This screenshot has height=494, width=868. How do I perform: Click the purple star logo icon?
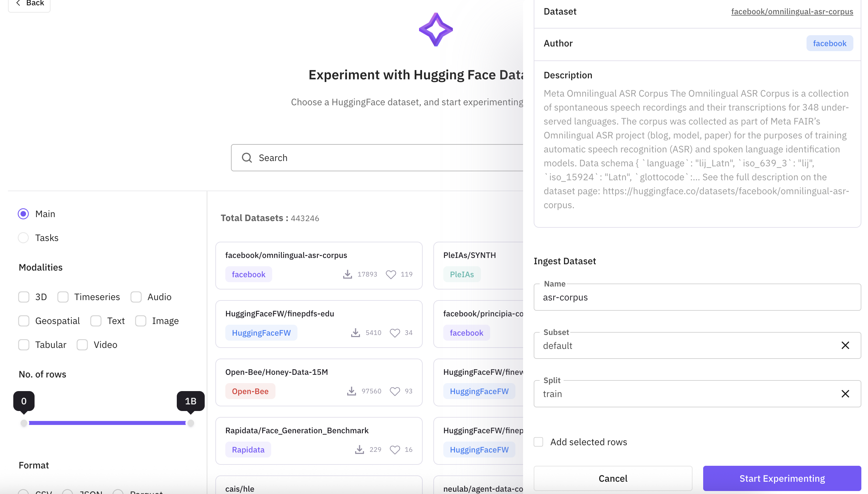436,30
